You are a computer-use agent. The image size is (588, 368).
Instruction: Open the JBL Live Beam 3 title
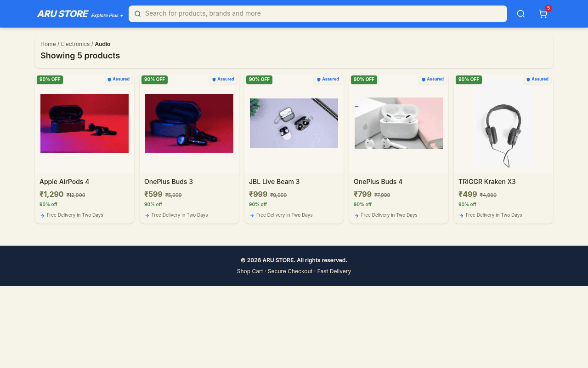point(274,182)
